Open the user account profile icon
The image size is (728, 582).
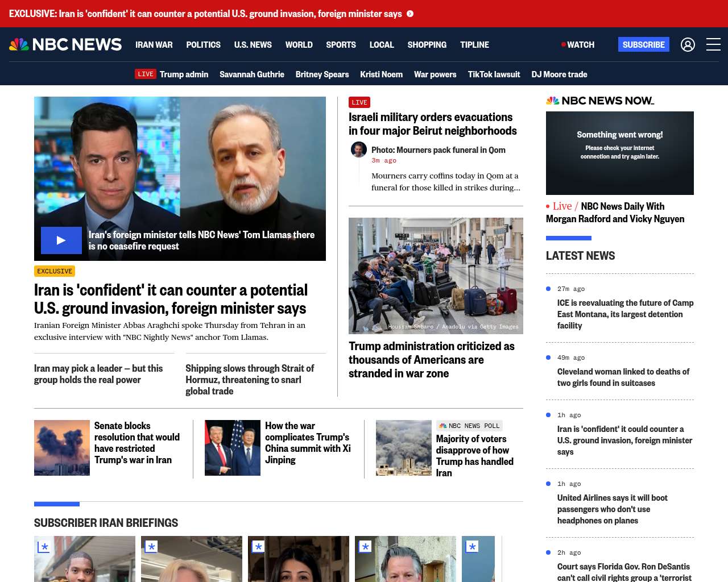click(688, 44)
